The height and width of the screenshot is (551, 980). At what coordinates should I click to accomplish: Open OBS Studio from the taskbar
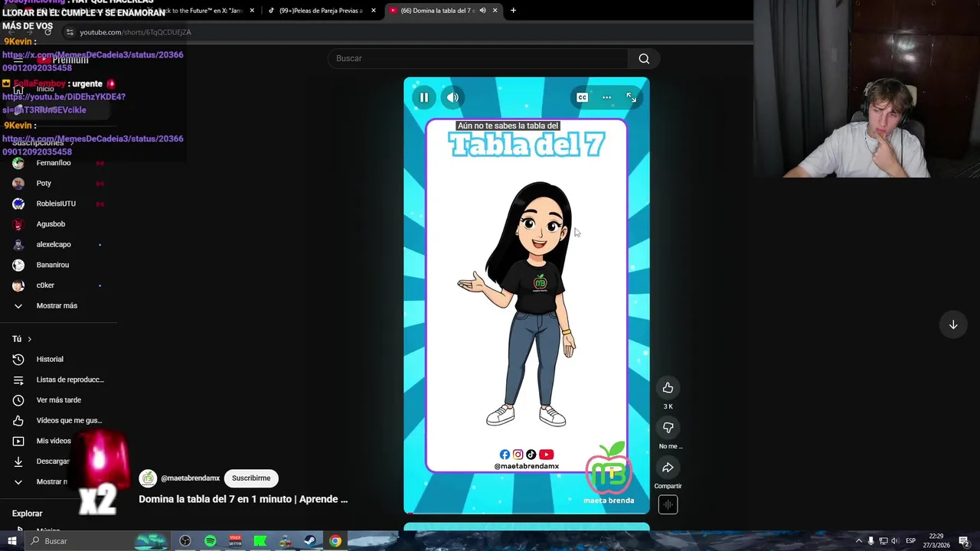(x=185, y=541)
